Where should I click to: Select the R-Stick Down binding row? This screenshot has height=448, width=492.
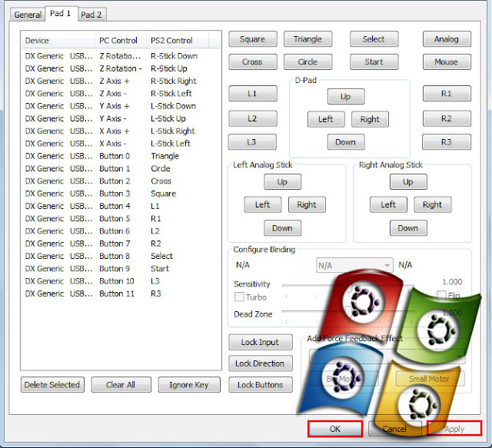coord(121,56)
